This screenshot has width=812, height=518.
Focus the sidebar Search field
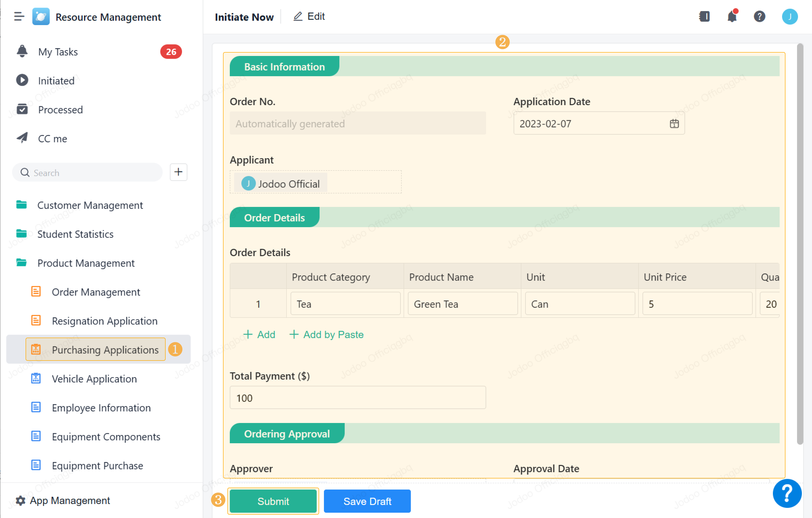click(x=87, y=172)
